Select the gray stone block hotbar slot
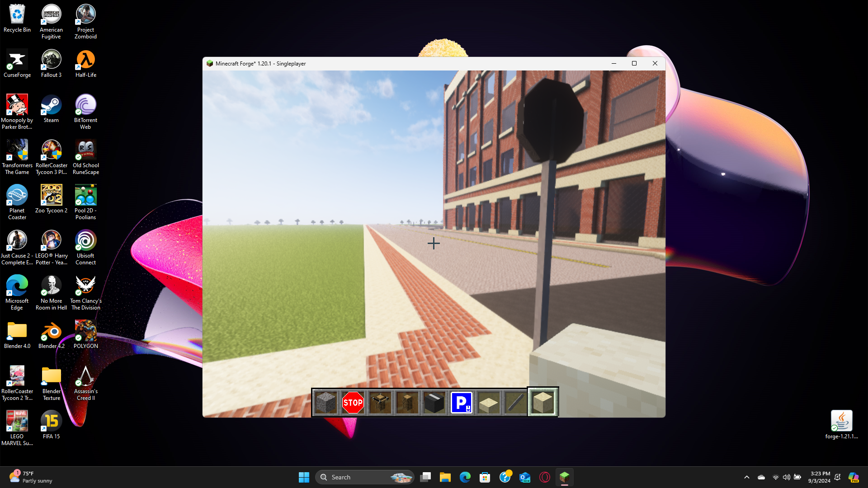 (325, 402)
